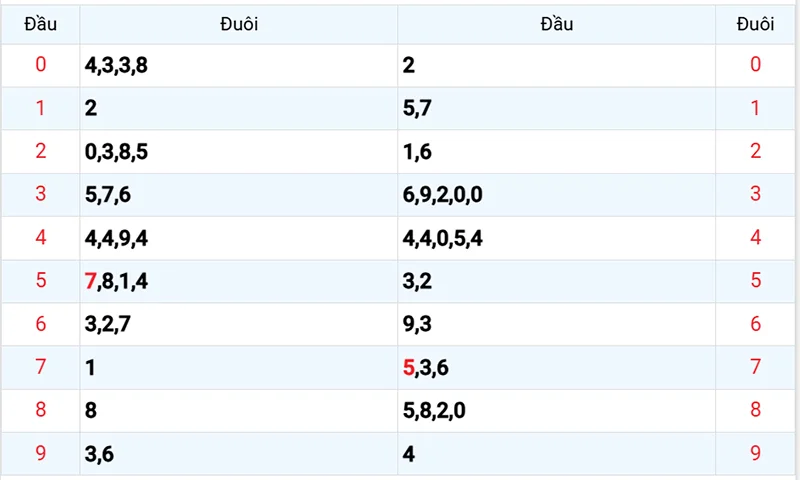Click the rightmost Đuôi column header
Image resolution: width=800 pixels, height=480 pixels.
coord(756,24)
